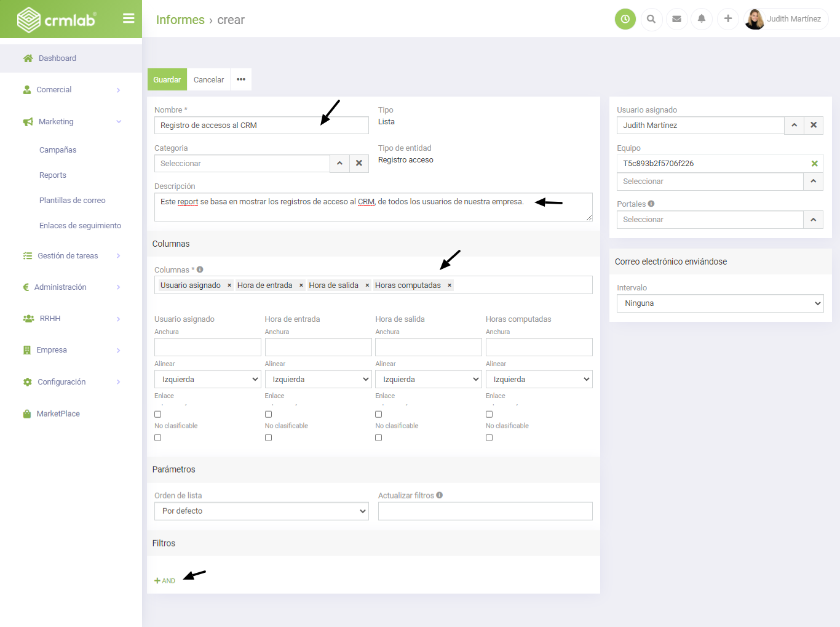Open the Categoria selector arrow

point(339,164)
